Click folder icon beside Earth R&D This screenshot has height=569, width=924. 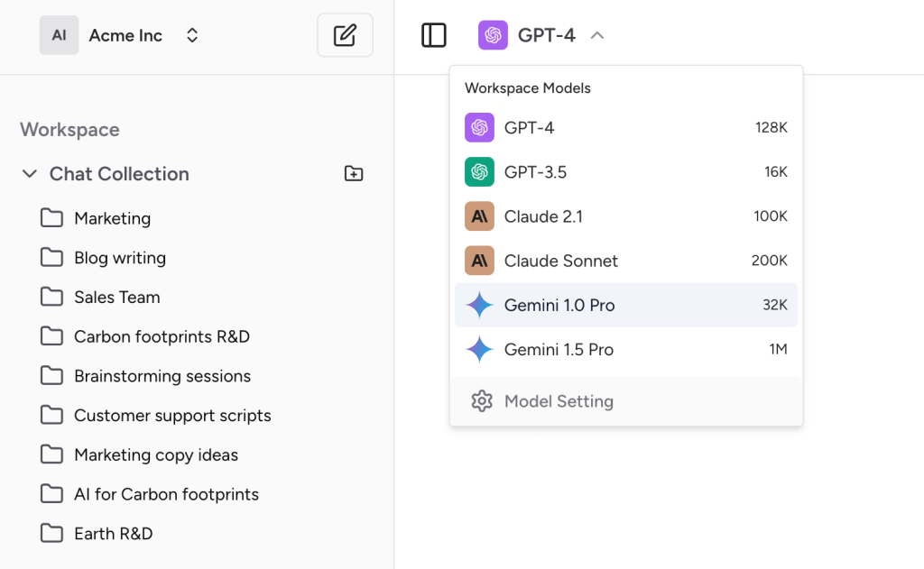coord(51,533)
